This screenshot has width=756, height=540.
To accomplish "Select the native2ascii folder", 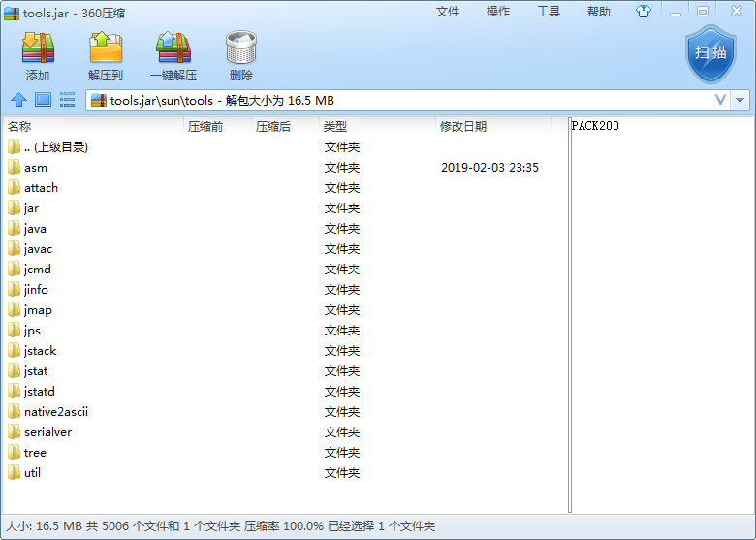I will coord(284,412).
